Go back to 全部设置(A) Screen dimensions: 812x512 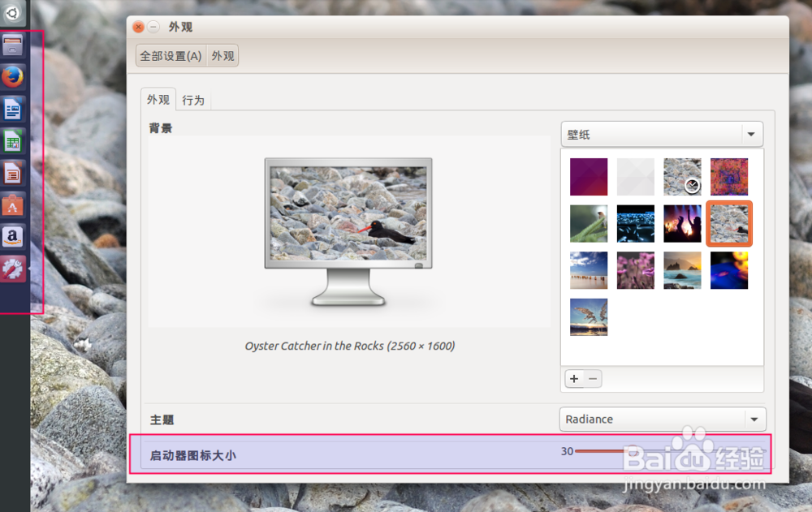[169, 55]
